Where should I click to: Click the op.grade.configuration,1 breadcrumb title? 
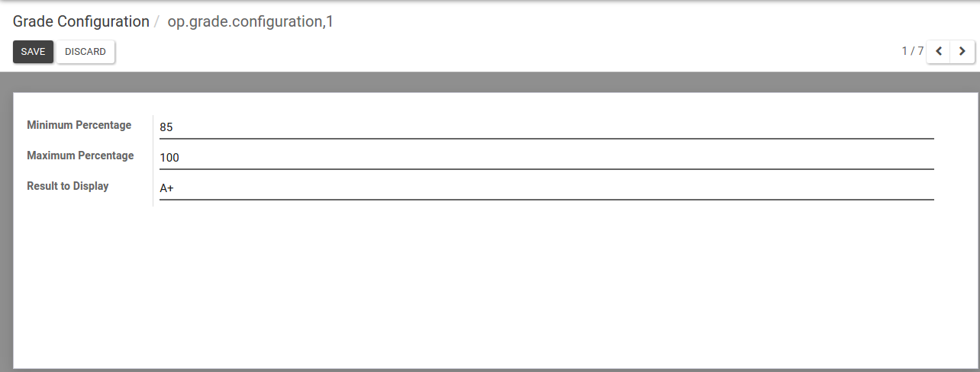[x=250, y=21]
